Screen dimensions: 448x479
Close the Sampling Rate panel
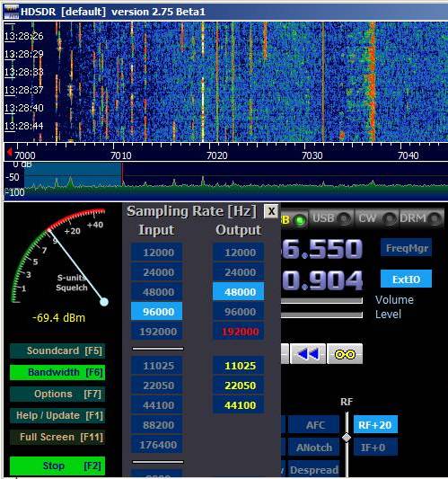pos(271,211)
